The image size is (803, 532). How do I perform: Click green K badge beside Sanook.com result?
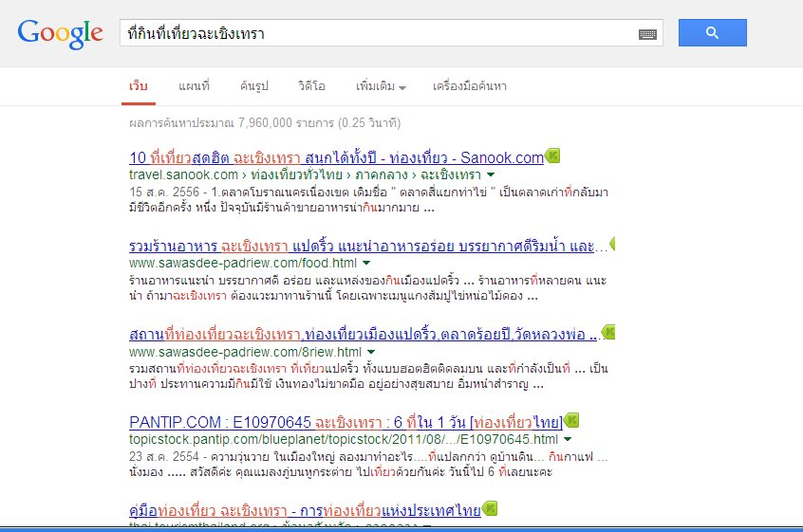click(552, 156)
